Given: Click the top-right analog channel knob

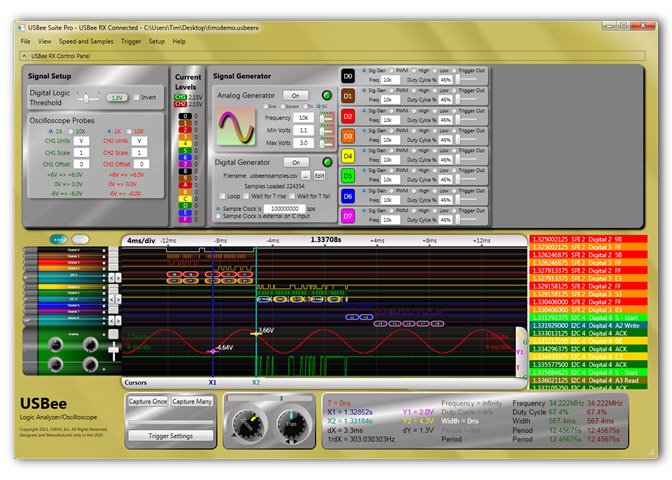Looking at the screenshot, I should coord(90,344).
